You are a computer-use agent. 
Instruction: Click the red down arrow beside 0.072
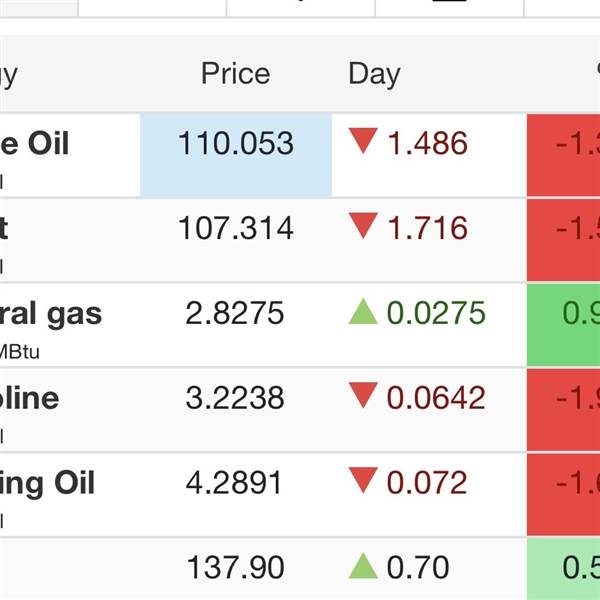363,483
